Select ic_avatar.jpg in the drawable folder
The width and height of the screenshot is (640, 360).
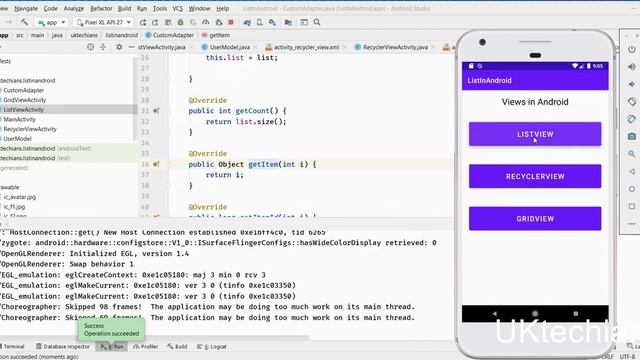(x=20, y=197)
